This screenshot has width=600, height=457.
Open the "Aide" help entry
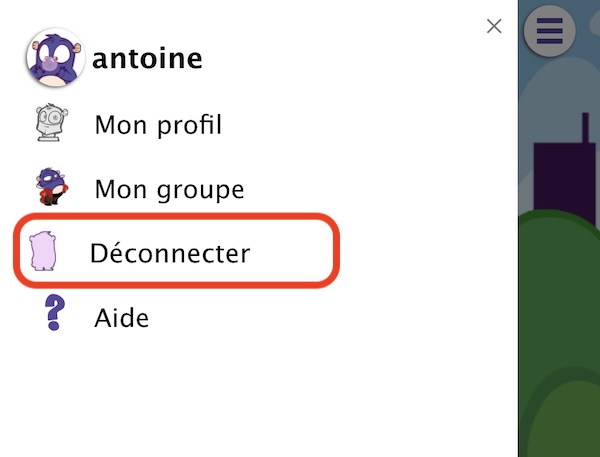pyautogui.click(x=122, y=318)
